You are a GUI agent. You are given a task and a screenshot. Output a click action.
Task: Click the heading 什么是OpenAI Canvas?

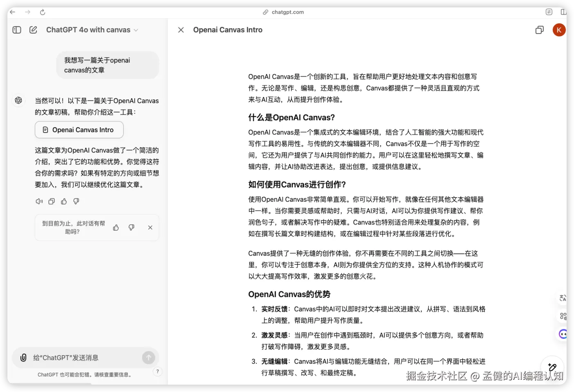click(292, 117)
